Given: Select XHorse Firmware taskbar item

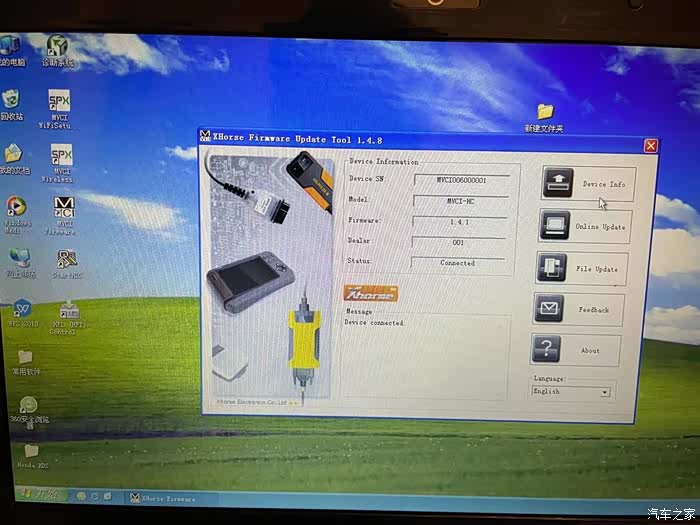Looking at the screenshot, I should (x=165, y=497).
